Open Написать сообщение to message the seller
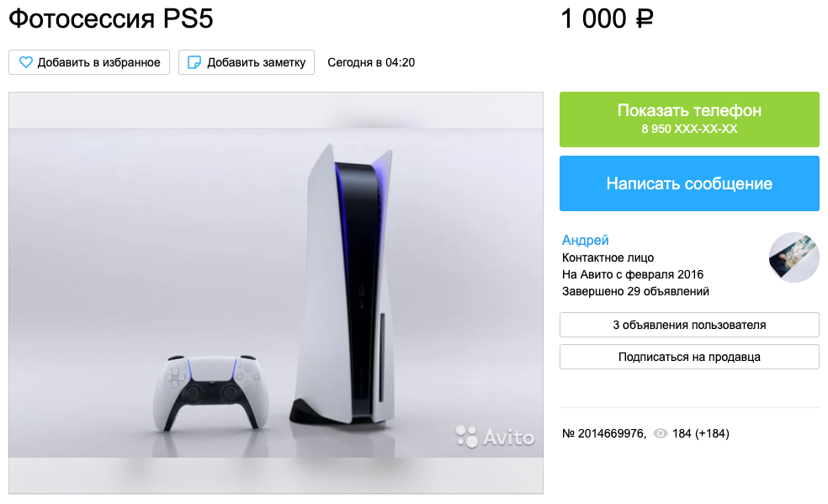 (x=689, y=183)
